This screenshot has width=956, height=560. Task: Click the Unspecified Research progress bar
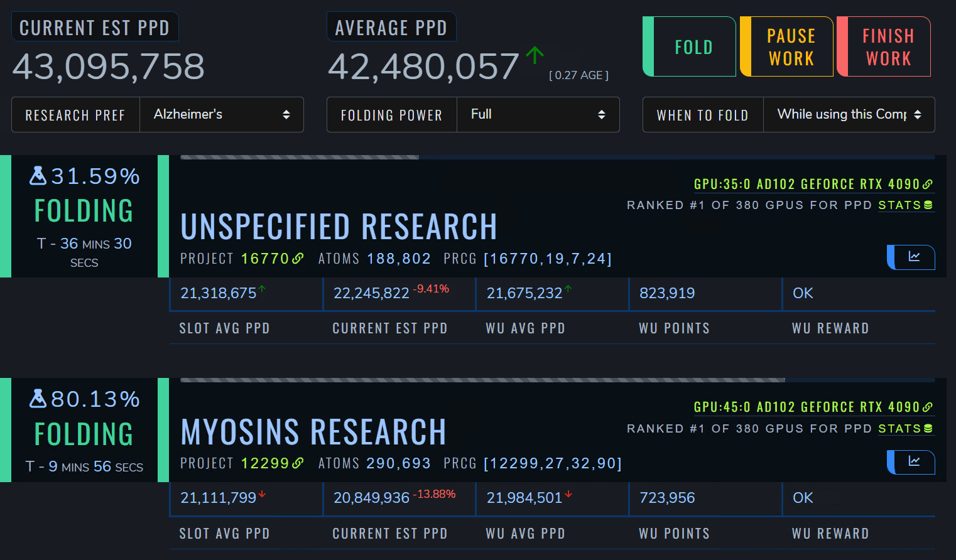coord(557,157)
